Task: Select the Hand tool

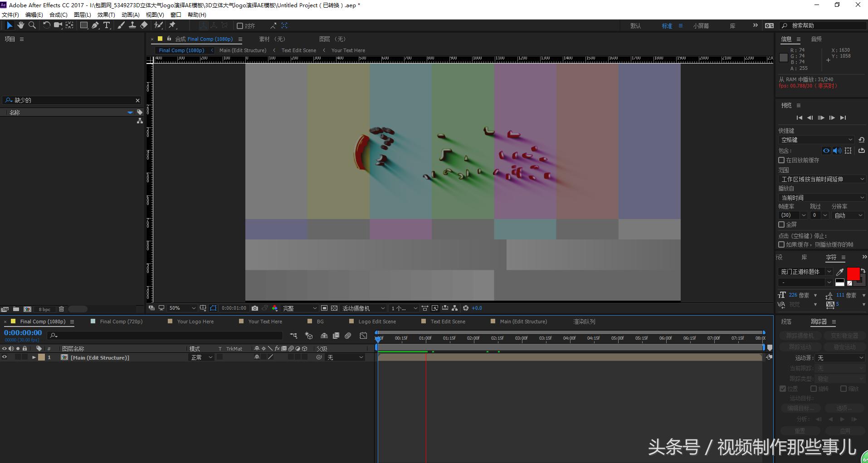Action: pyautogui.click(x=20, y=25)
